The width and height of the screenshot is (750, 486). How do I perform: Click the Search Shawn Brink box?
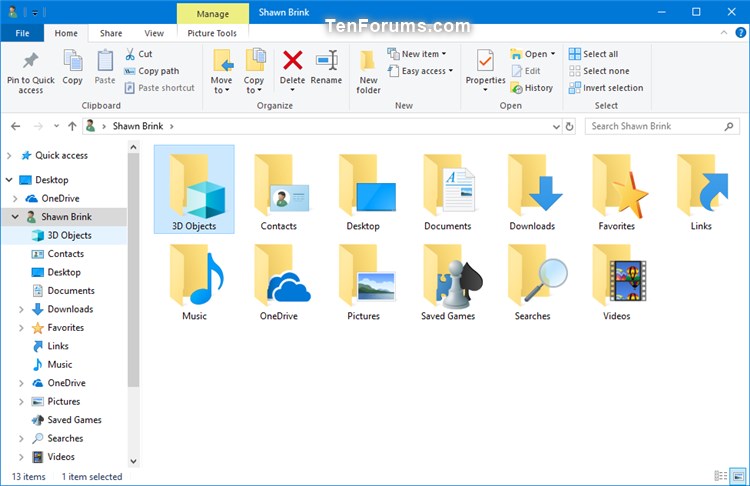click(x=662, y=126)
